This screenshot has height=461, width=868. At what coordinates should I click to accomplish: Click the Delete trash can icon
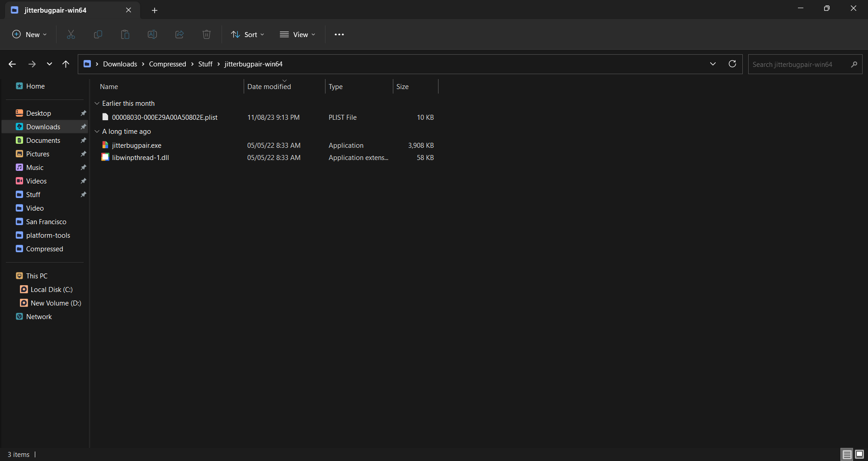click(x=207, y=34)
